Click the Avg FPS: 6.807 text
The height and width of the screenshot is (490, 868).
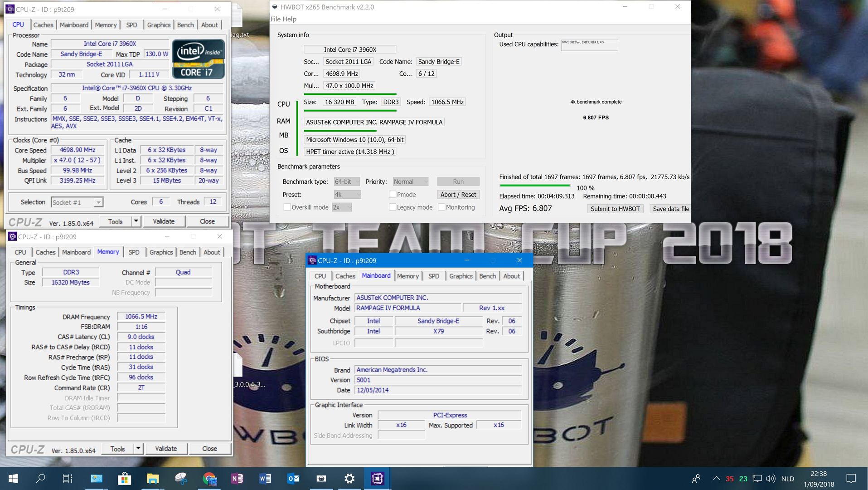[x=525, y=209]
